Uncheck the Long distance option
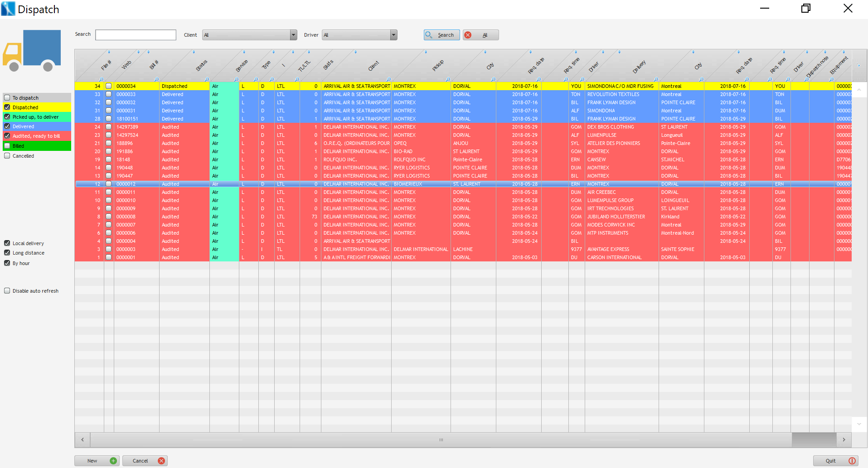868x468 pixels. [x=7, y=253]
